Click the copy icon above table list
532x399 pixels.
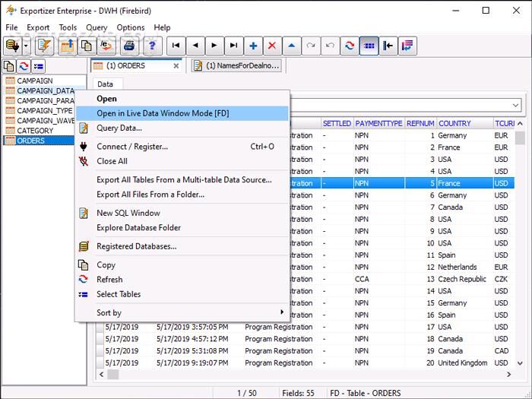pyautogui.click(x=9, y=66)
